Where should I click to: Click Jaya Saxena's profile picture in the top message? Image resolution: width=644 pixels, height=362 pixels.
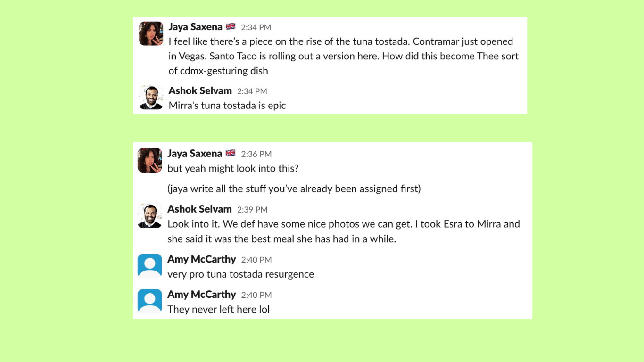pyautogui.click(x=151, y=33)
